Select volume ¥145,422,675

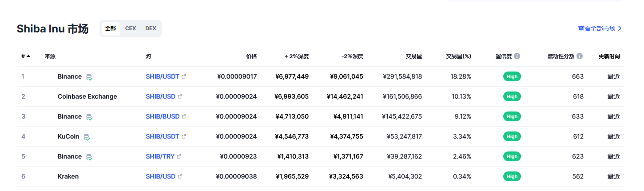(x=402, y=116)
